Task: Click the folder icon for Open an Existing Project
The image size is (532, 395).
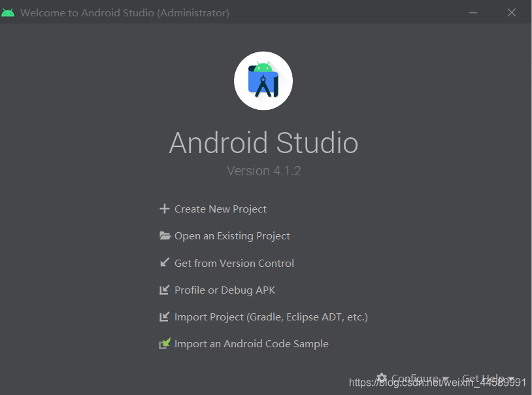Action: click(165, 235)
